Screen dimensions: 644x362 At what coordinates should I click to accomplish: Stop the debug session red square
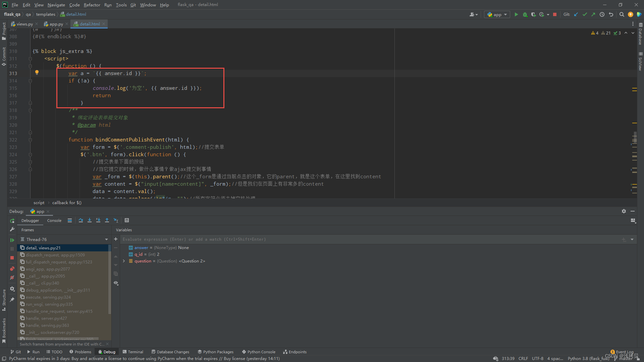tap(12, 258)
